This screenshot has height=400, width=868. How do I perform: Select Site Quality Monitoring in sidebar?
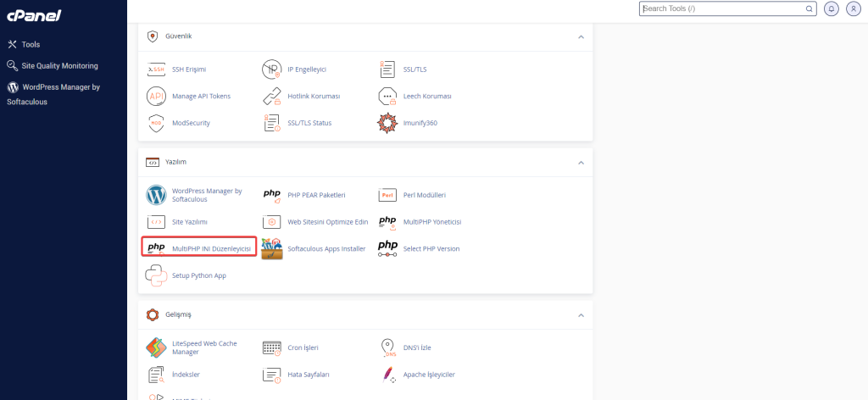tap(59, 65)
